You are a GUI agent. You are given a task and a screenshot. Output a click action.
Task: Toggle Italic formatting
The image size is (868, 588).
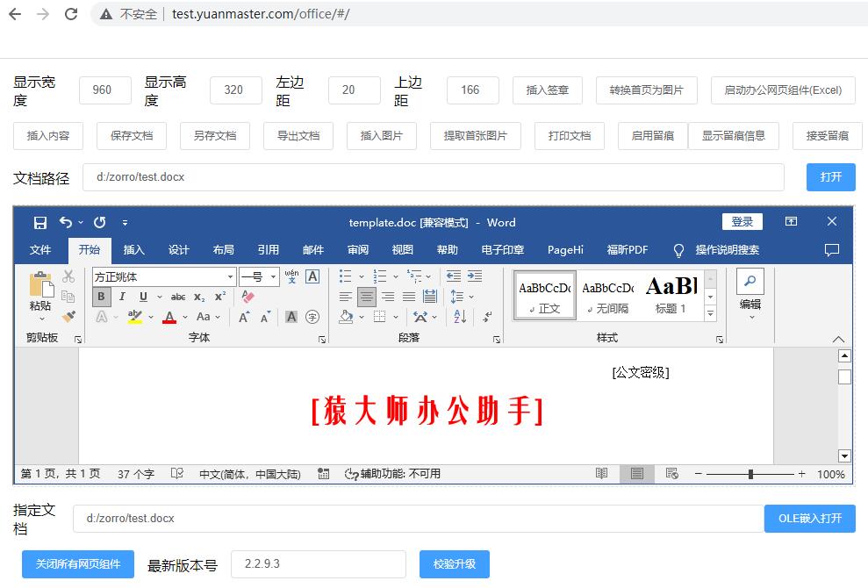[122, 297]
